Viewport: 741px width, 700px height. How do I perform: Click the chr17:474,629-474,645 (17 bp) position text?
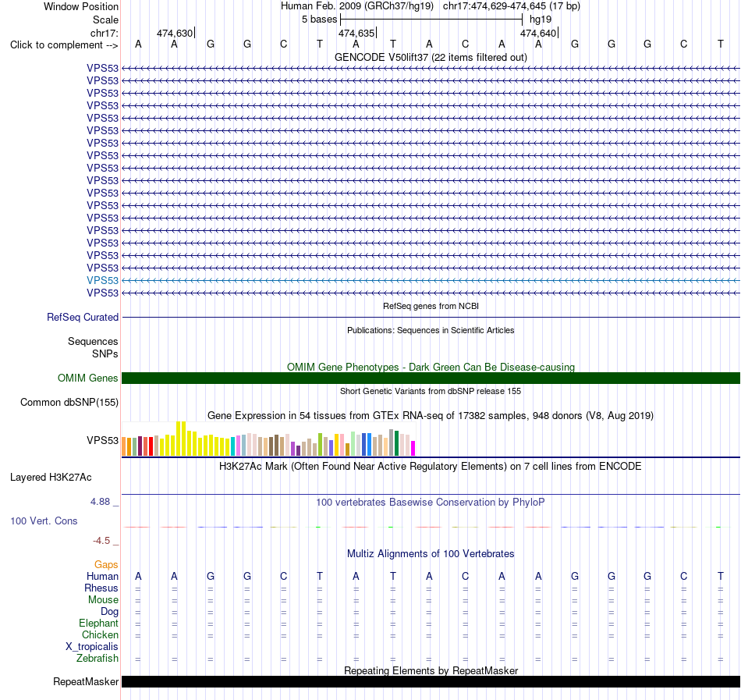tap(512, 6)
